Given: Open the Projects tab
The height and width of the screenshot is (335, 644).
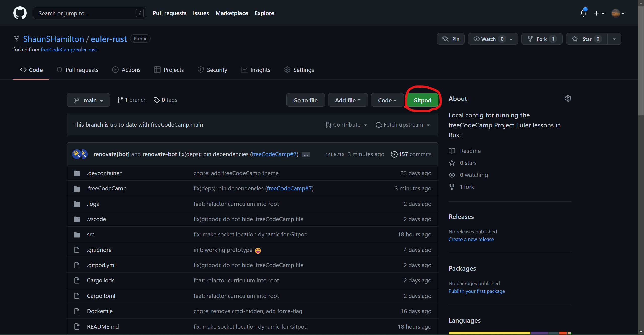Looking at the screenshot, I should click(169, 70).
